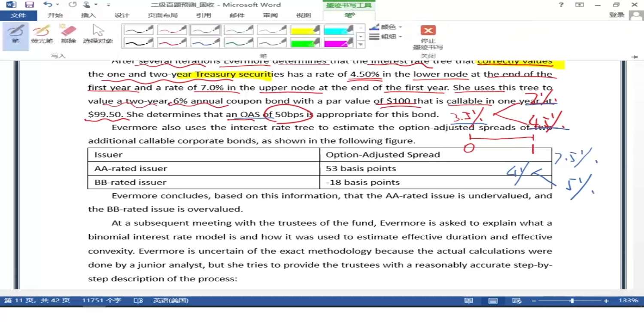Switch to Web Layout view in status bar
This screenshot has height=322, width=644.
[x=517, y=301]
